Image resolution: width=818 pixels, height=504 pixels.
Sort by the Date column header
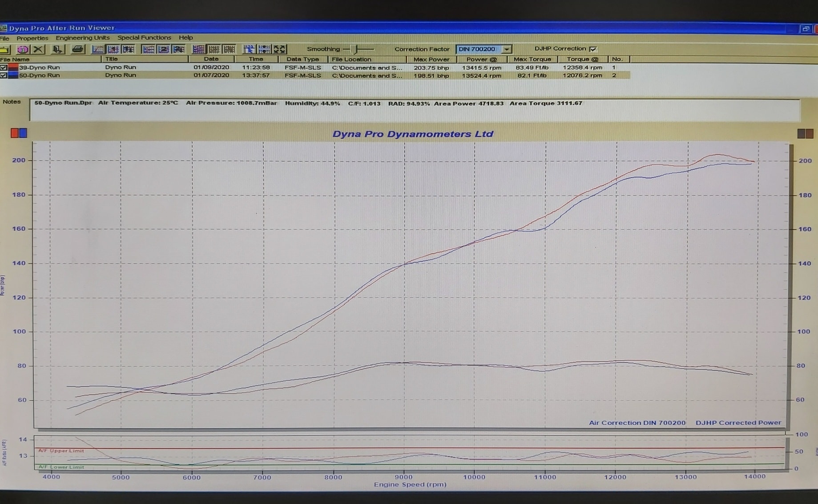tap(211, 59)
